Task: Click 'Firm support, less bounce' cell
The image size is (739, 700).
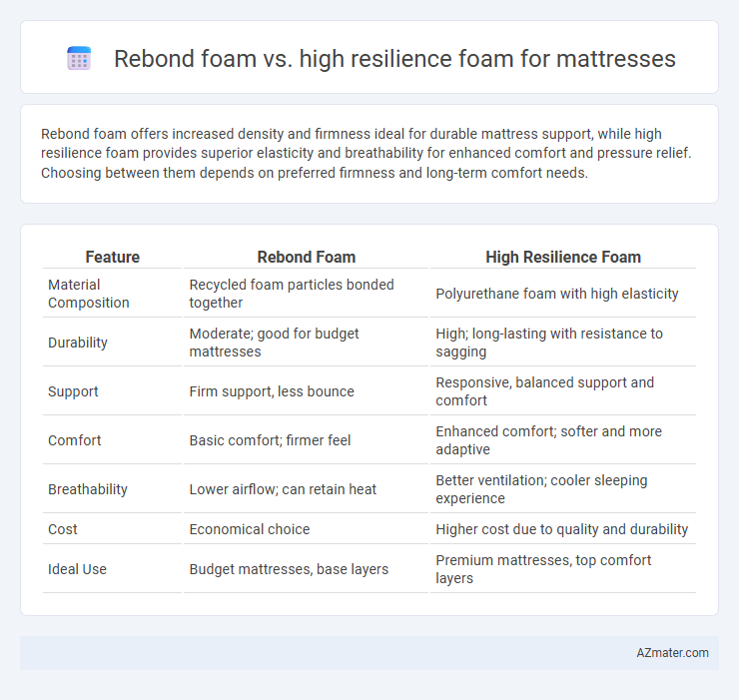Action: tap(272, 391)
